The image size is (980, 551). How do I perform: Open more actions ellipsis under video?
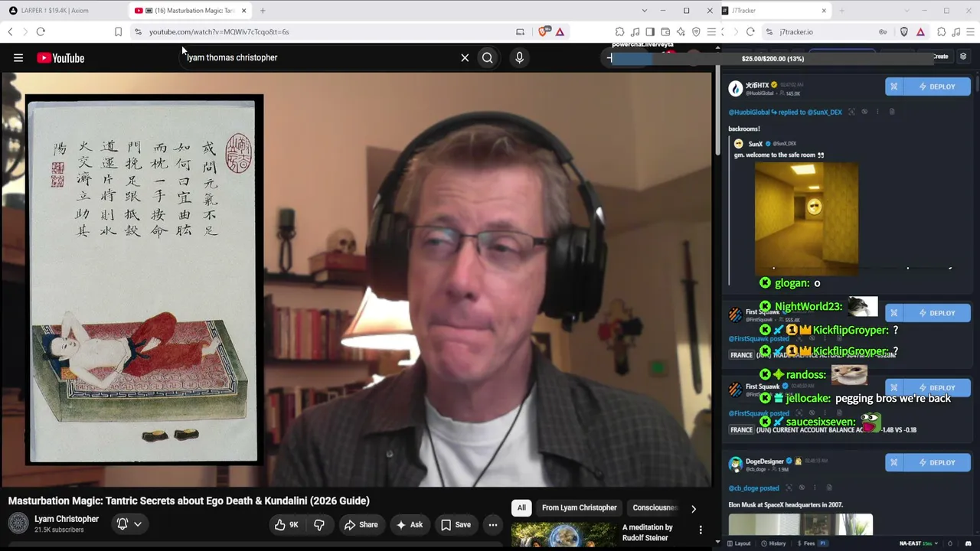click(x=493, y=524)
